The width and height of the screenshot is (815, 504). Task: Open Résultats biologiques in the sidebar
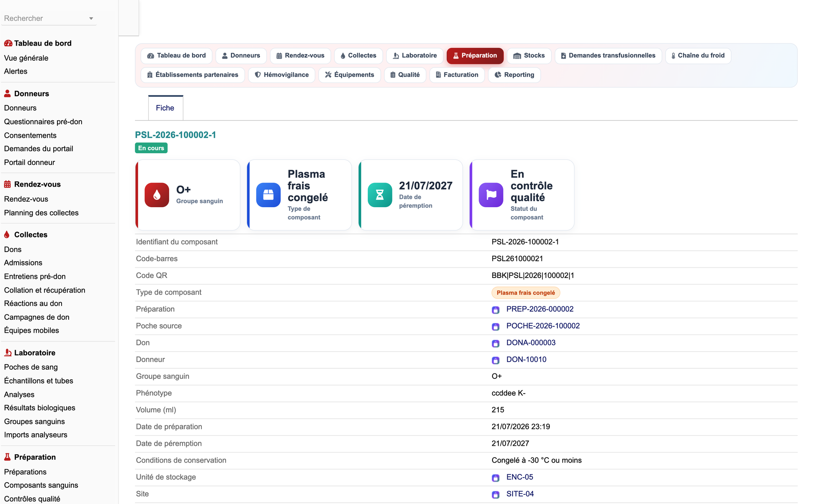(40, 408)
